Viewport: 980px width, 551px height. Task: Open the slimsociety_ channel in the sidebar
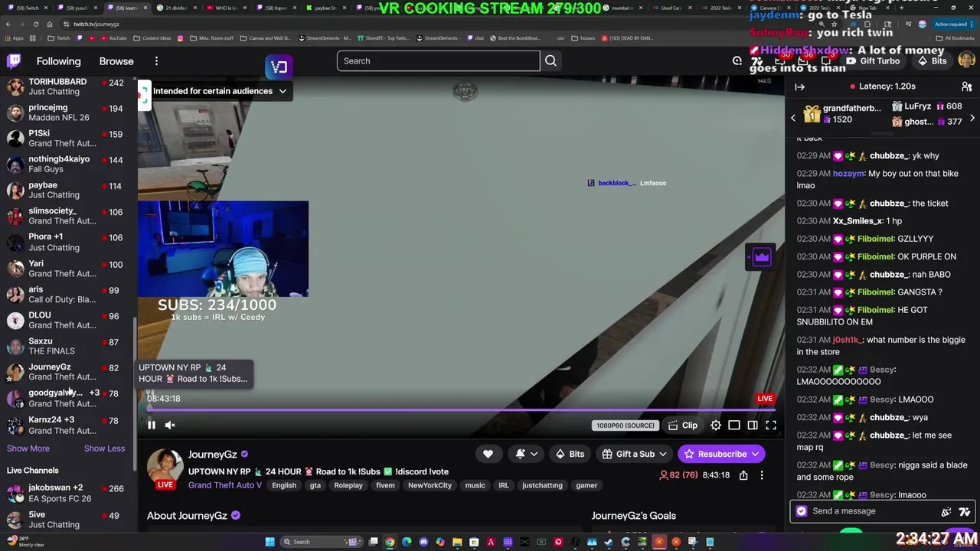(68, 216)
